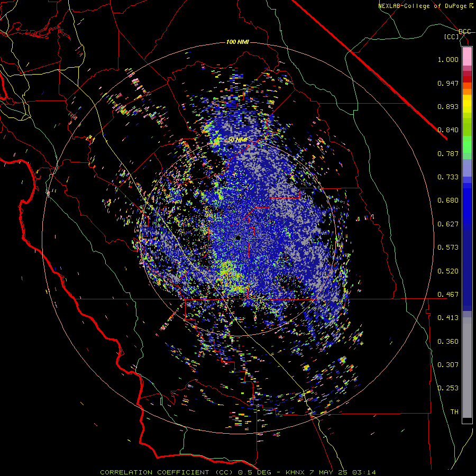Select the 0.467 legend value
This screenshot has height=476, width=476.
tap(448, 295)
